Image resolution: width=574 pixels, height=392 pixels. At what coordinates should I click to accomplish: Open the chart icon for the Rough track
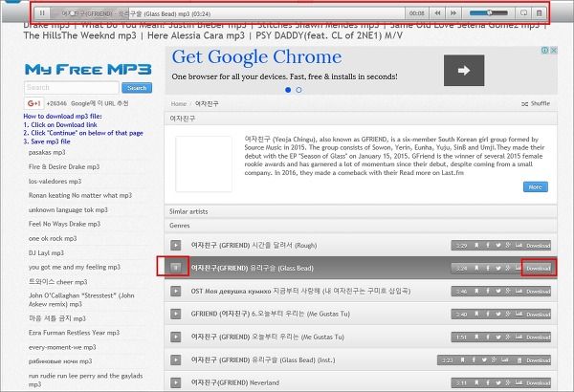point(519,245)
